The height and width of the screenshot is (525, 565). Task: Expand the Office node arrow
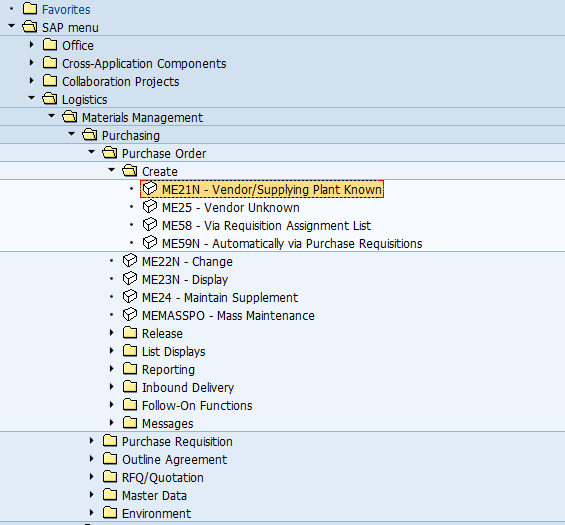(32, 44)
